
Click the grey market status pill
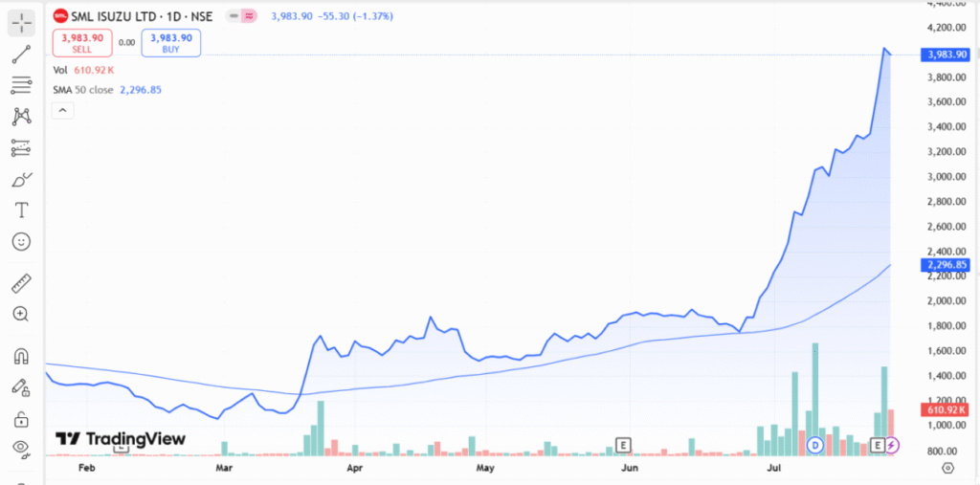[x=234, y=16]
